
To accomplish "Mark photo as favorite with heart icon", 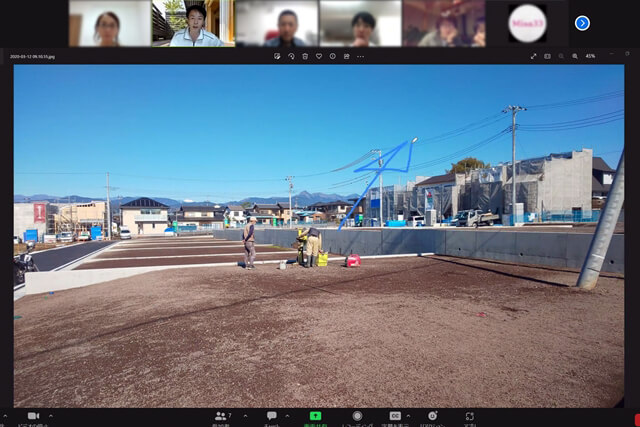I will coord(319,56).
